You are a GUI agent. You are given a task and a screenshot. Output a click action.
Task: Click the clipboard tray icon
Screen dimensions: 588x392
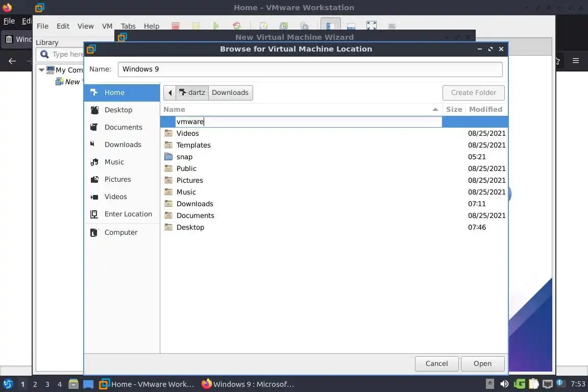tap(533, 384)
